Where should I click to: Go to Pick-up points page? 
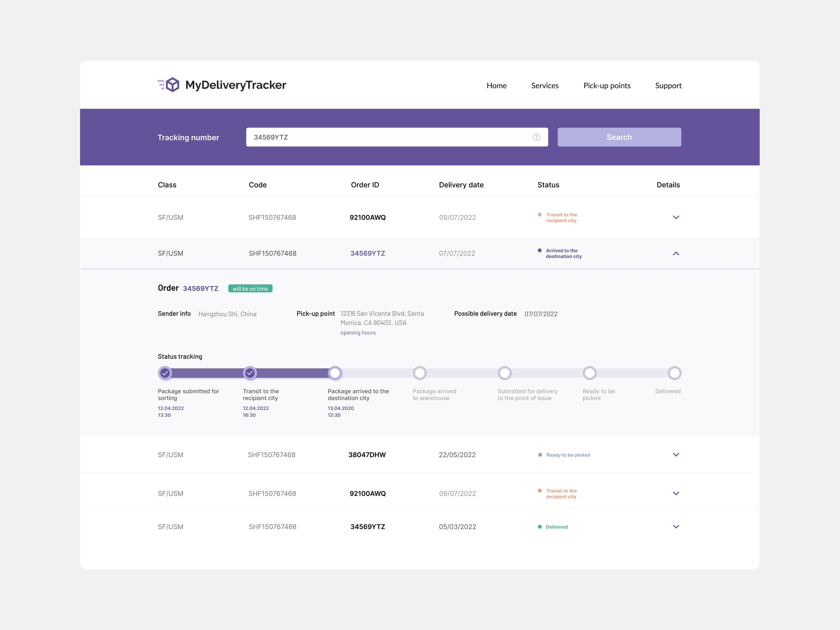coord(606,85)
